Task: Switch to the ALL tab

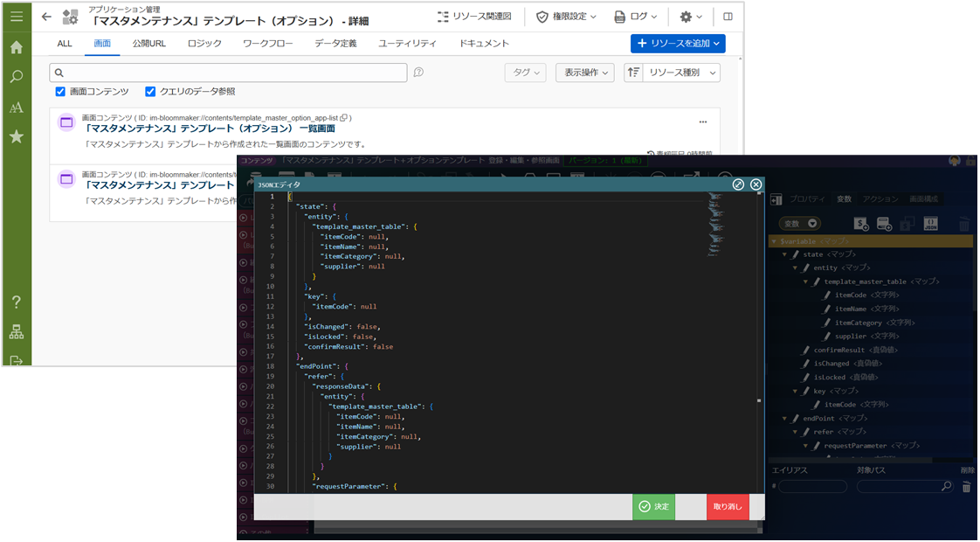Action: coord(65,43)
